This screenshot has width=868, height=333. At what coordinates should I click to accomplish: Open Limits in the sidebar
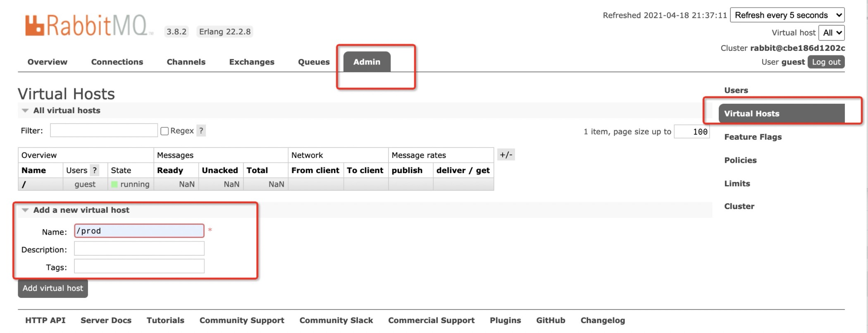pyautogui.click(x=737, y=183)
